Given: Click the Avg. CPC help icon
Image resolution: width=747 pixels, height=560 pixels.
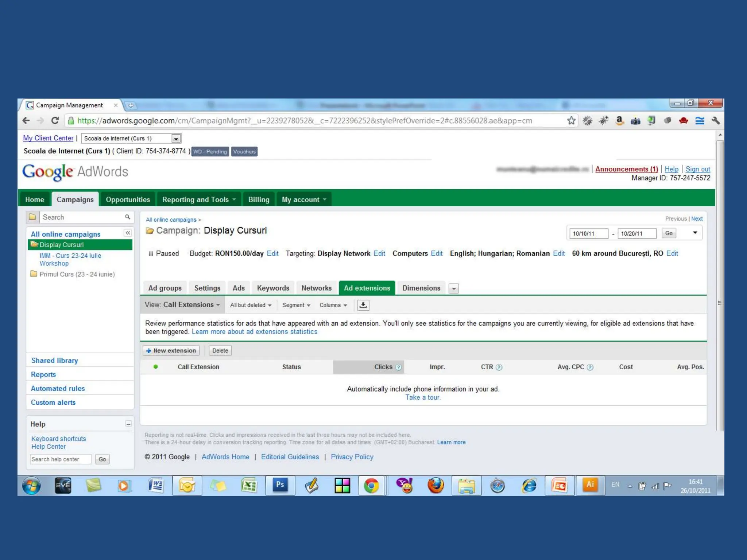Looking at the screenshot, I should (590, 367).
